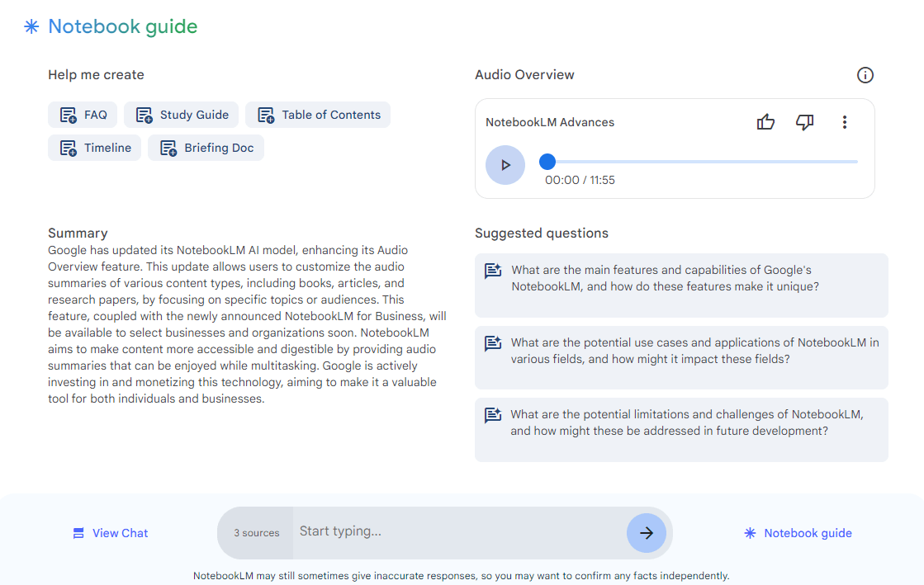This screenshot has height=585, width=924.
Task: Click the Notebook guide title heading
Action: (x=122, y=26)
